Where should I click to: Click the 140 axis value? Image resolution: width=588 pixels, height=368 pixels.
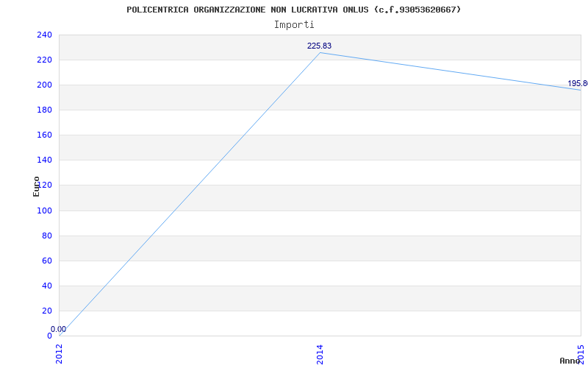pyautogui.click(x=44, y=160)
